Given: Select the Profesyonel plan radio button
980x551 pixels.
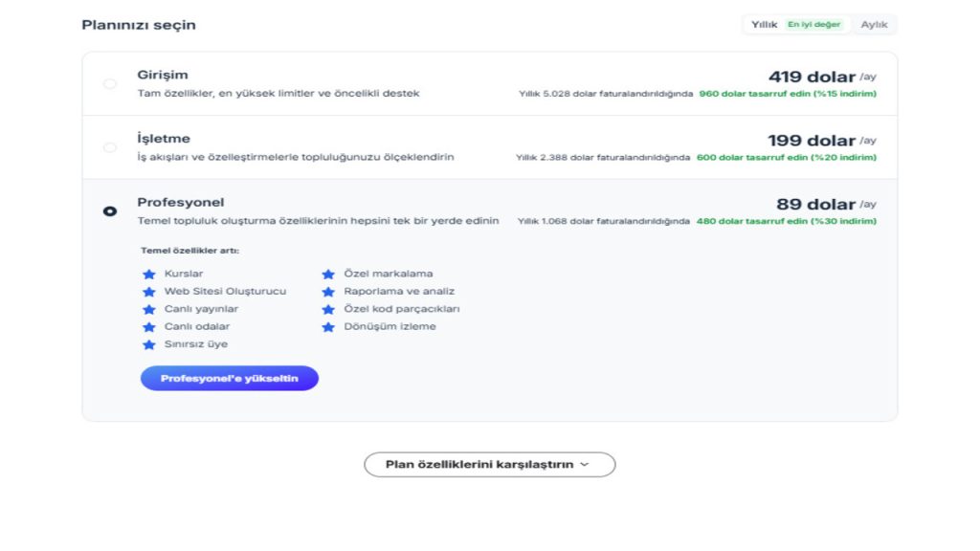Looking at the screenshot, I should [x=110, y=211].
